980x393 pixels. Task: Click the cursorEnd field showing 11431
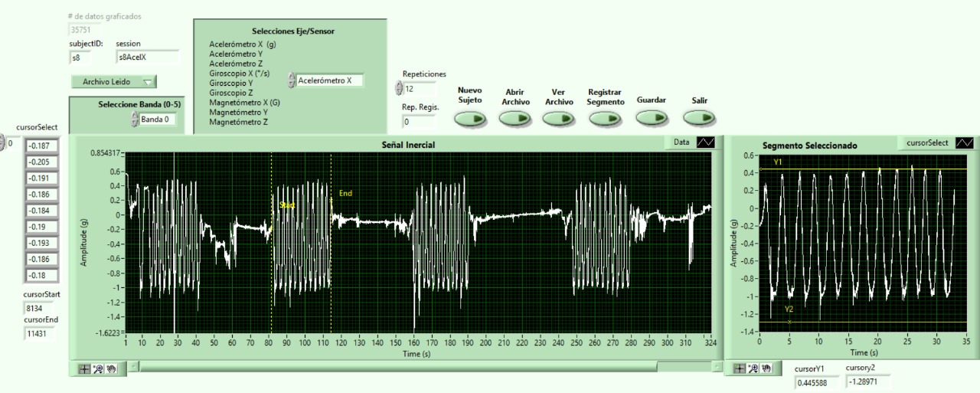39,333
